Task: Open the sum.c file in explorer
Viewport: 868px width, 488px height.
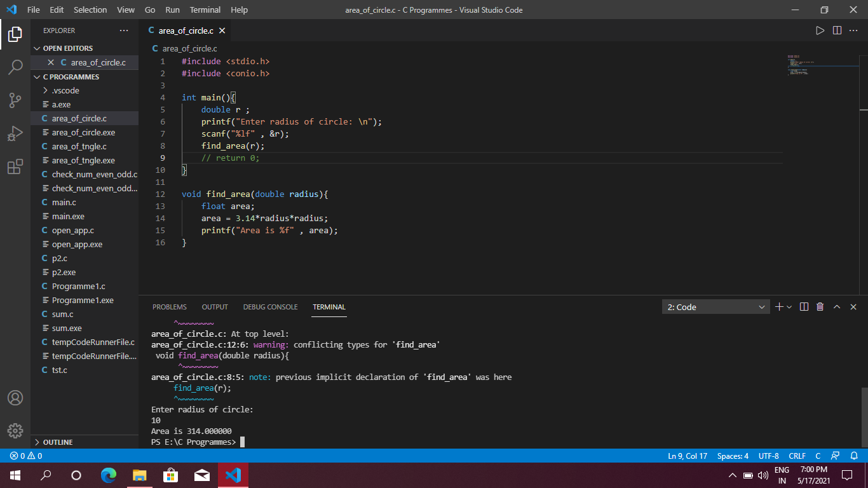Action: pos(62,315)
